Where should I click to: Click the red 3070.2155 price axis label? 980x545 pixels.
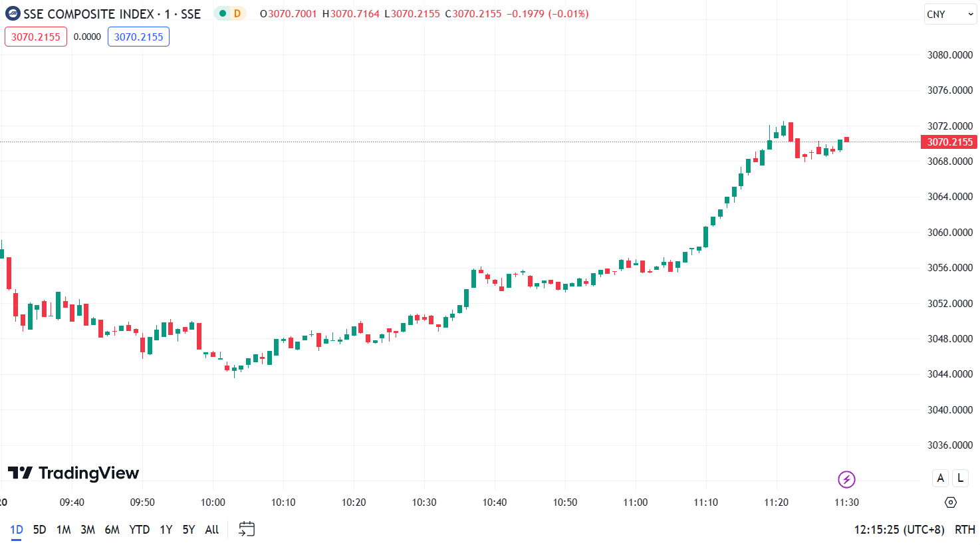pos(949,142)
